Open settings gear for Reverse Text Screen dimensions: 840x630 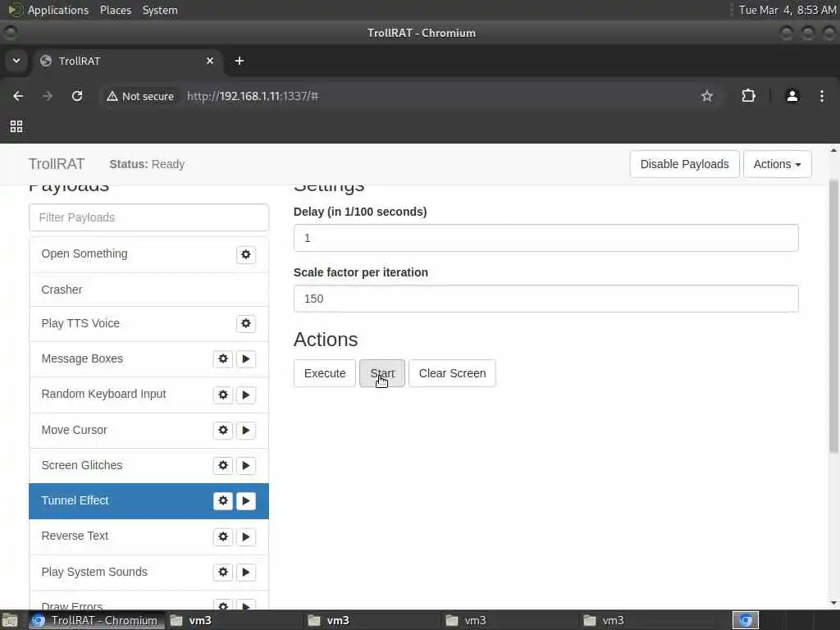223,536
